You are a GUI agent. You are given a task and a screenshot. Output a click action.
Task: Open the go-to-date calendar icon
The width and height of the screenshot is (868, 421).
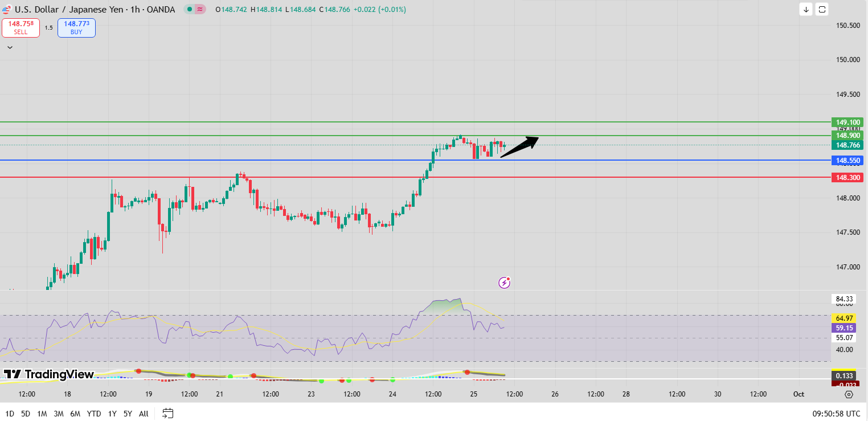pyautogui.click(x=167, y=413)
